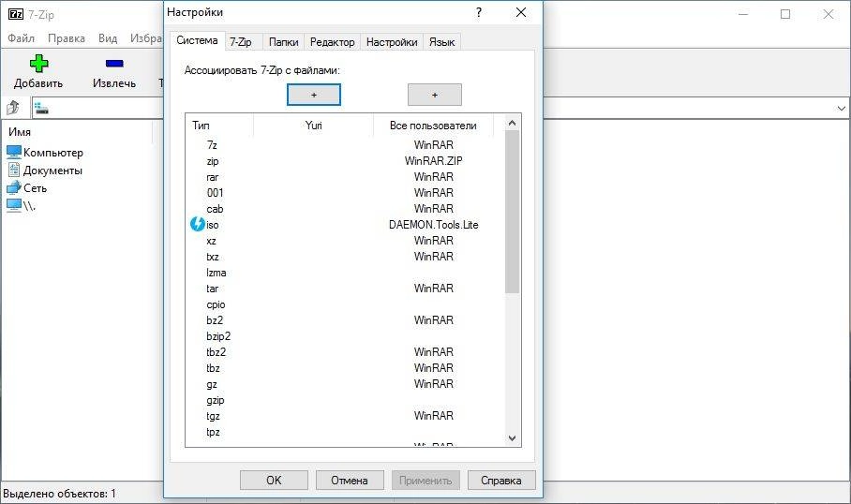Switch to the Папки tab
This screenshot has width=851, height=504.
284,42
